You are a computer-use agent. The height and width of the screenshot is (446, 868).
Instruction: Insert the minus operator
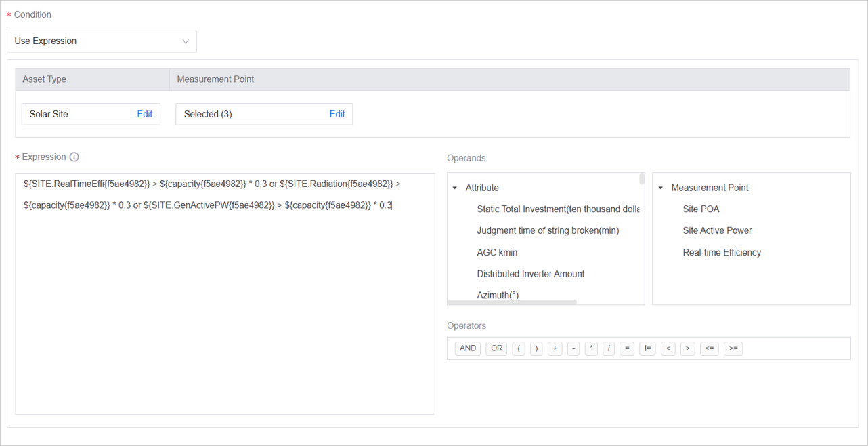pyautogui.click(x=573, y=348)
